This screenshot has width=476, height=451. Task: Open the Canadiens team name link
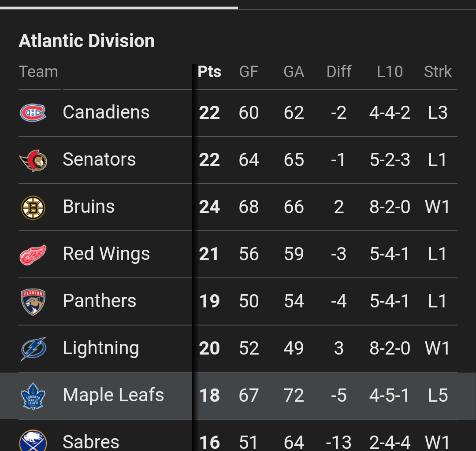pyautogui.click(x=106, y=112)
